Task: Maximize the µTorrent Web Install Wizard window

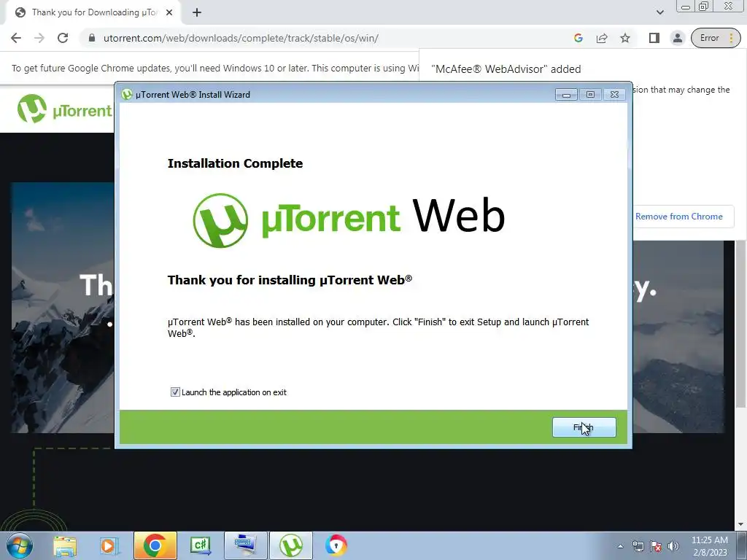Action: tap(590, 94)
